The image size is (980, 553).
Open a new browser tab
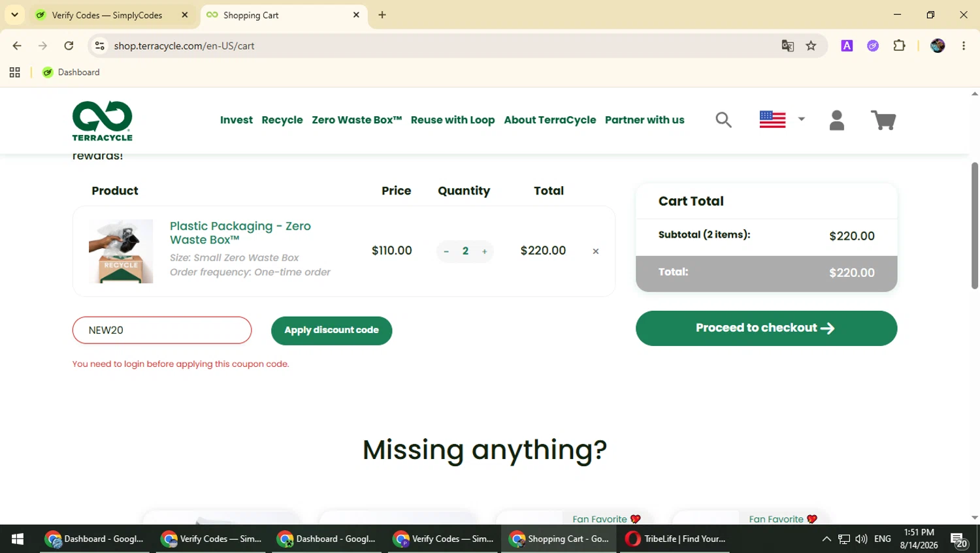point(382,15)
